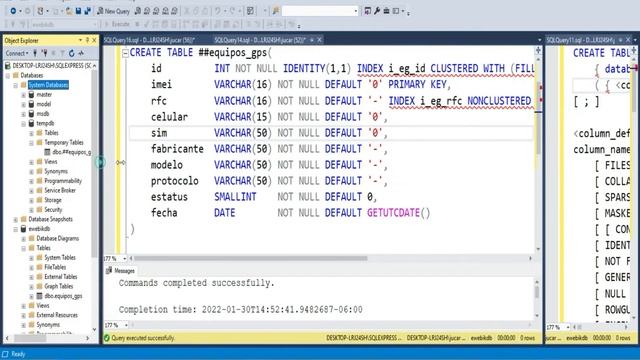
Task: Expand Programmability folder under tempdb
Action: pyautogui.click(x=31, y=181)
